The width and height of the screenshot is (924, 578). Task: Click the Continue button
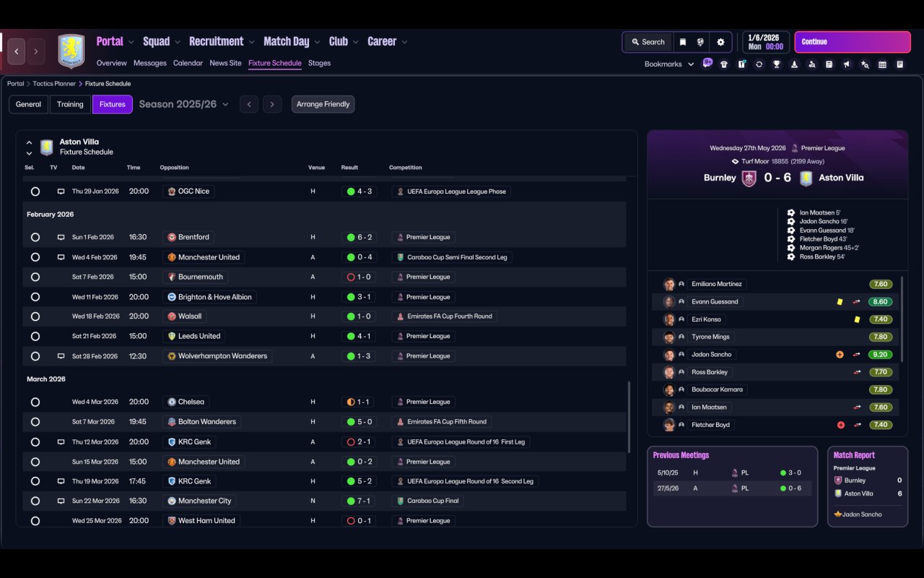(853, 42)
